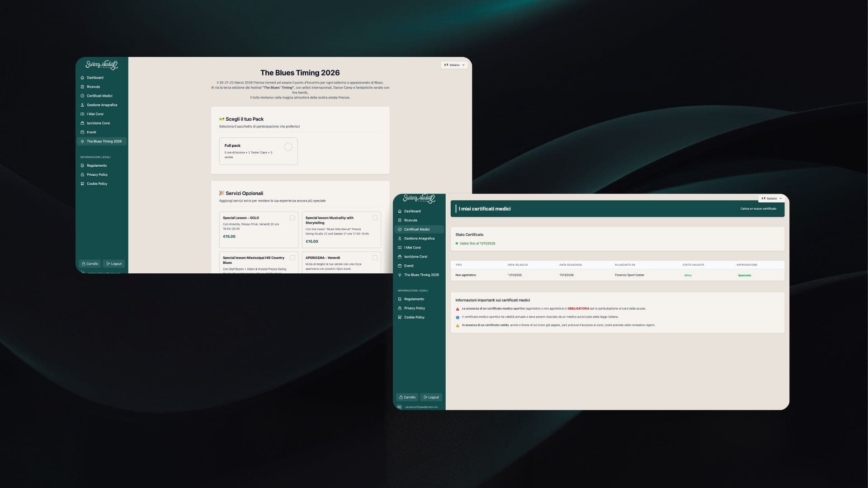
Task: Open Italiano language dropdown in Blues Timing window
Action: coord(454,65)
